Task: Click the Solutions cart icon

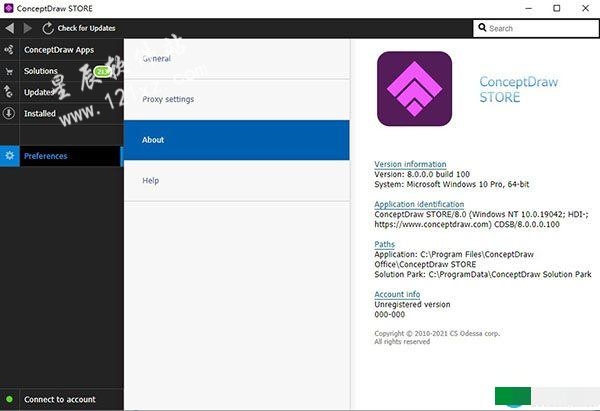Action: (9, 71)
